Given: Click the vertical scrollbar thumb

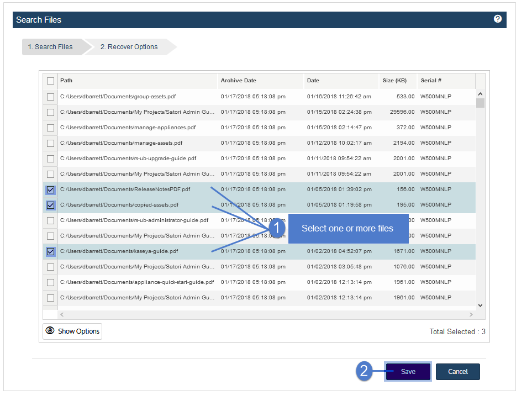Looking at the screenshot, I should pos(480,103).
